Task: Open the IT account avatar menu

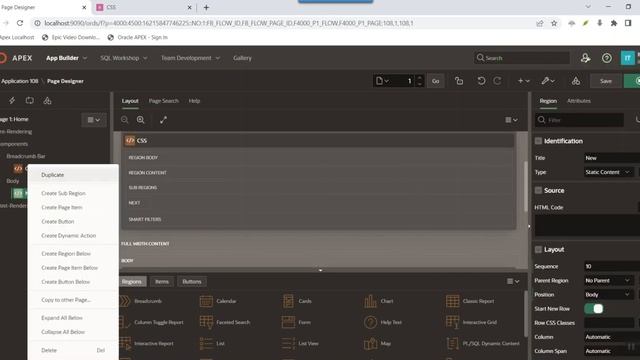Action: pyautogui.click(x=627, y=58)
